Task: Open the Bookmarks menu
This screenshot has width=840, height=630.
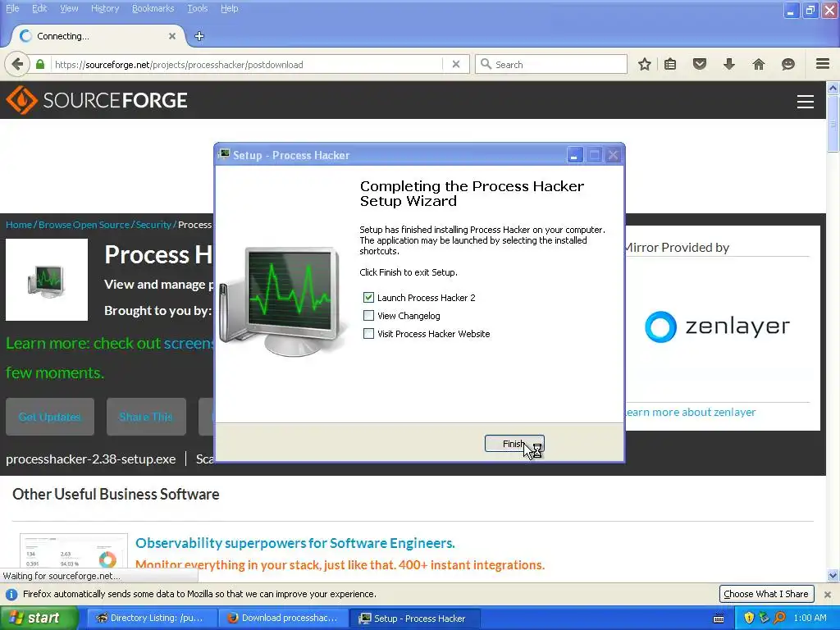Action: (x=153, y=8)
